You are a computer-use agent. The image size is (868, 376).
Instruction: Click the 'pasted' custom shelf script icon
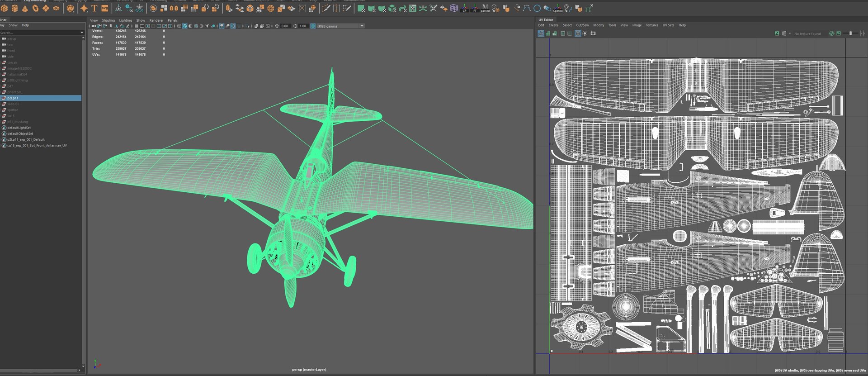pyautogui.click(x=485, y=9)
